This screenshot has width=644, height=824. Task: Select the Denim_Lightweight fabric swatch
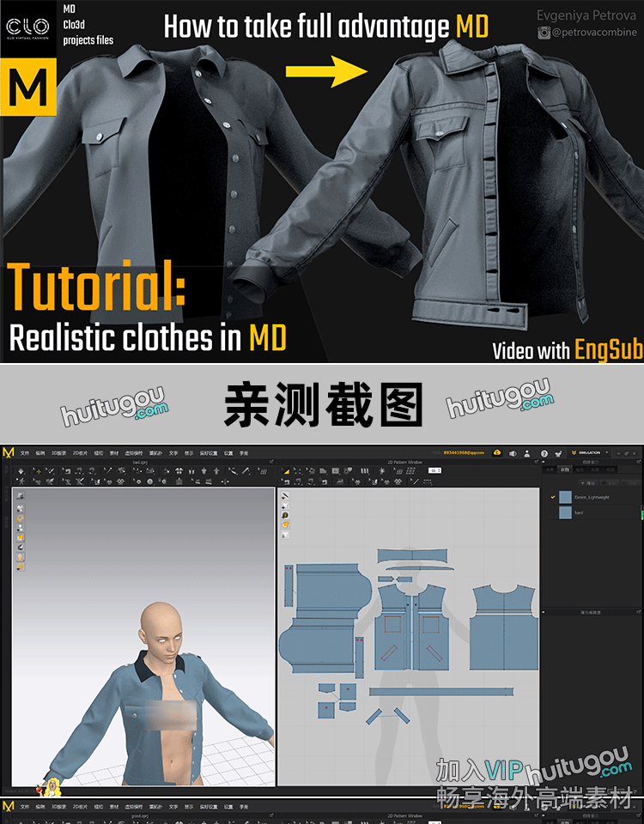pos(565,497)
